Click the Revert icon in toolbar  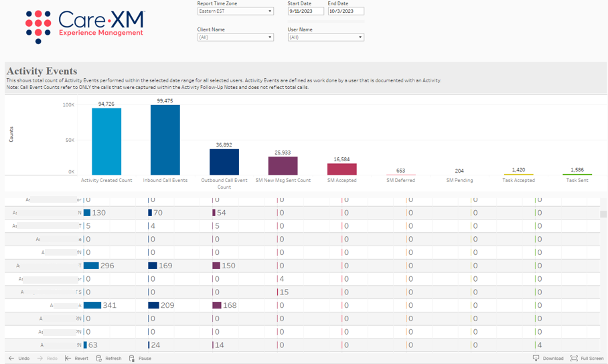(x=68, y=359)
